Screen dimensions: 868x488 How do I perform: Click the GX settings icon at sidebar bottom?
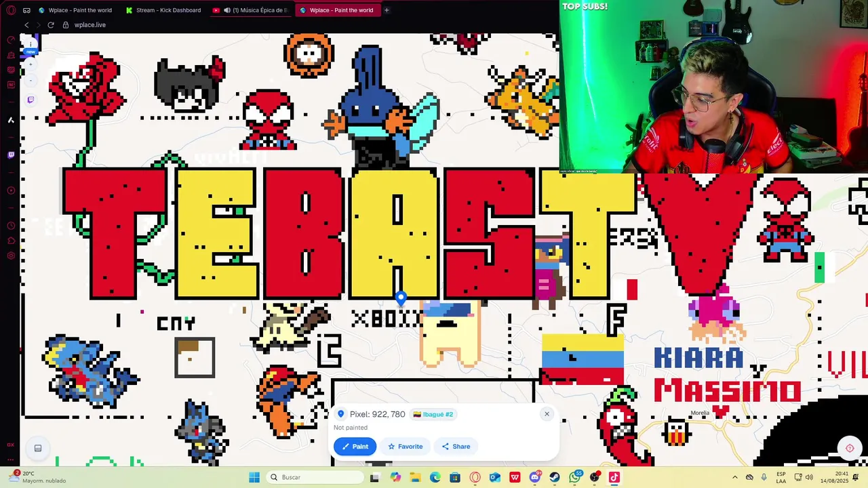tap(11, 256)
